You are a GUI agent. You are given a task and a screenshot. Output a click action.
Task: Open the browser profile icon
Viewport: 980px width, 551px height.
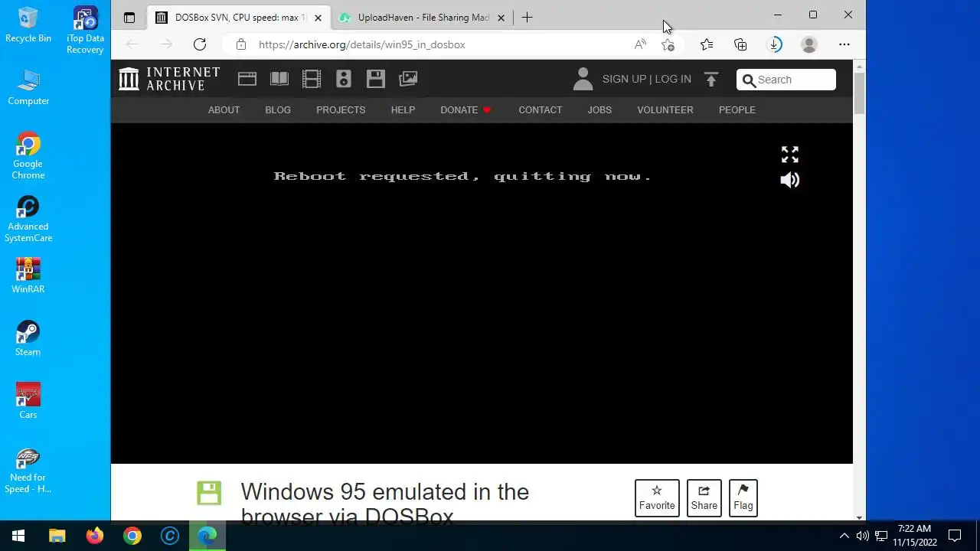click(x=808, y=44)
